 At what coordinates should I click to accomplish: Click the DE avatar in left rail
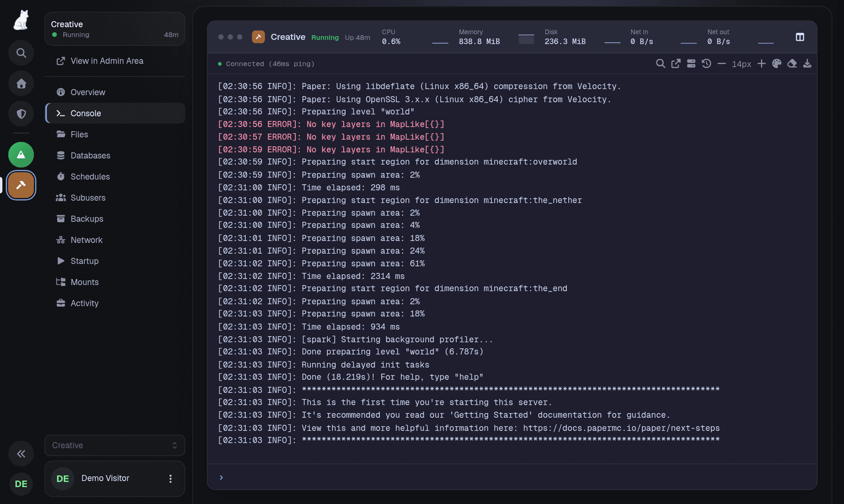pyautogui.click(x=21, y=484)
